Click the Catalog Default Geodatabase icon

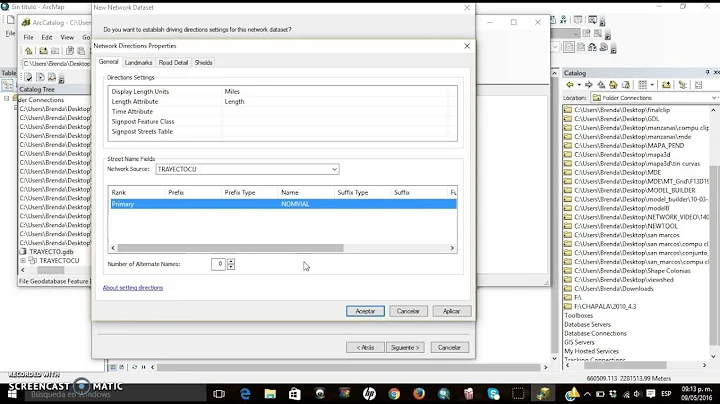pyautogui.click(x=625, y=85)
